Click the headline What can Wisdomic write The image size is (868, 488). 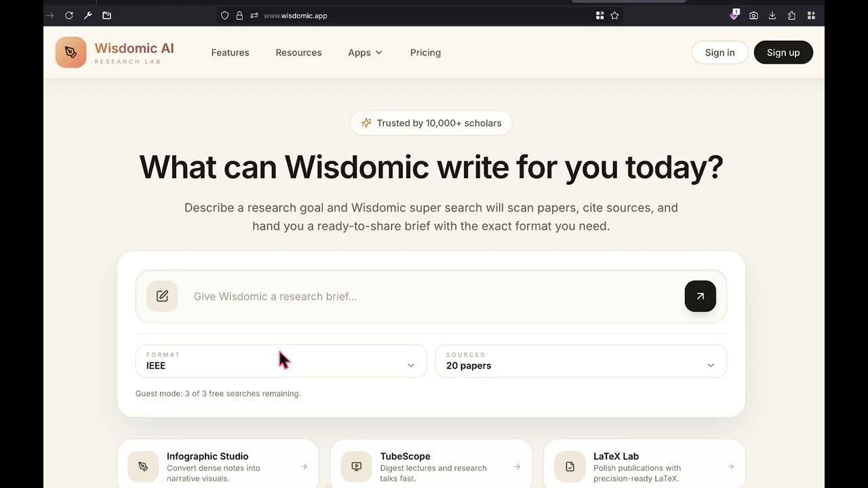pyautogui.click(x=431, y=167)
